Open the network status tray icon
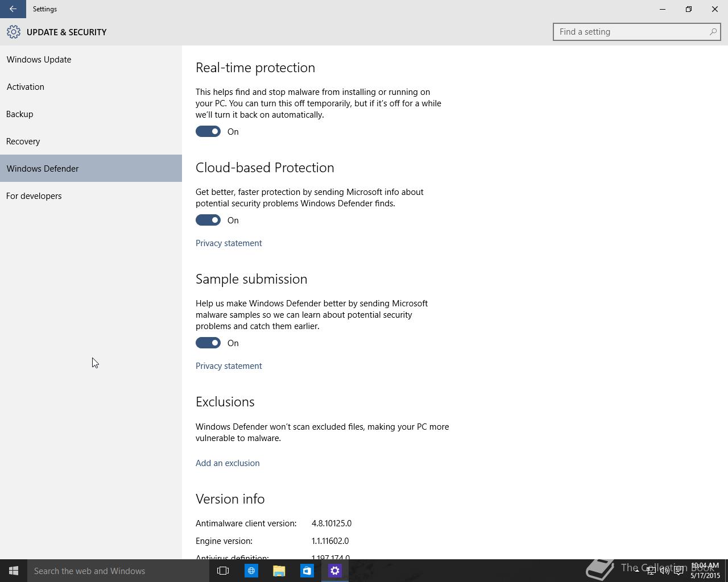The width and height of the screenshot is (728, 582). click(x=651, y=571)
